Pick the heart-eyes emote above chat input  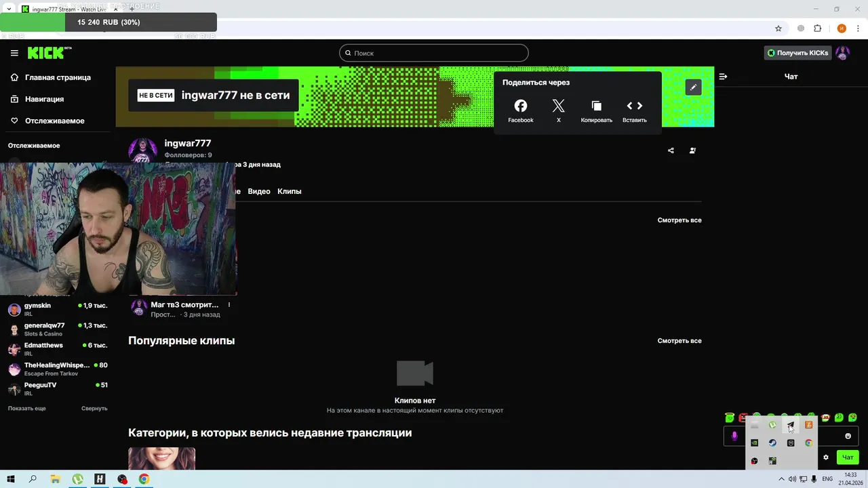pos(852,418)
